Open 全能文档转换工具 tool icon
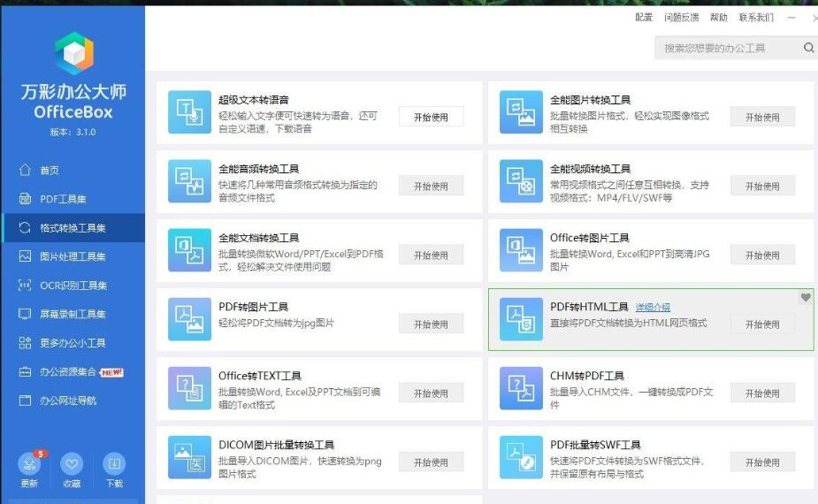The height and width of the screenshot is (504, 818). [189, 250]
